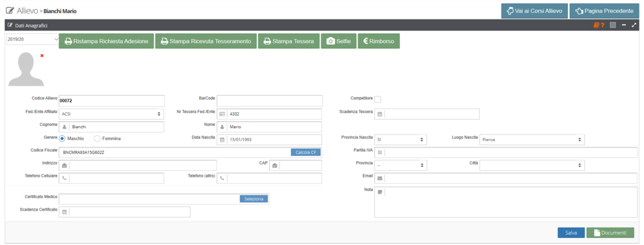Click the edit icon beside Dati Anagrafici
The width and height of the screenshot is (644, 245).
coord(10,25)
